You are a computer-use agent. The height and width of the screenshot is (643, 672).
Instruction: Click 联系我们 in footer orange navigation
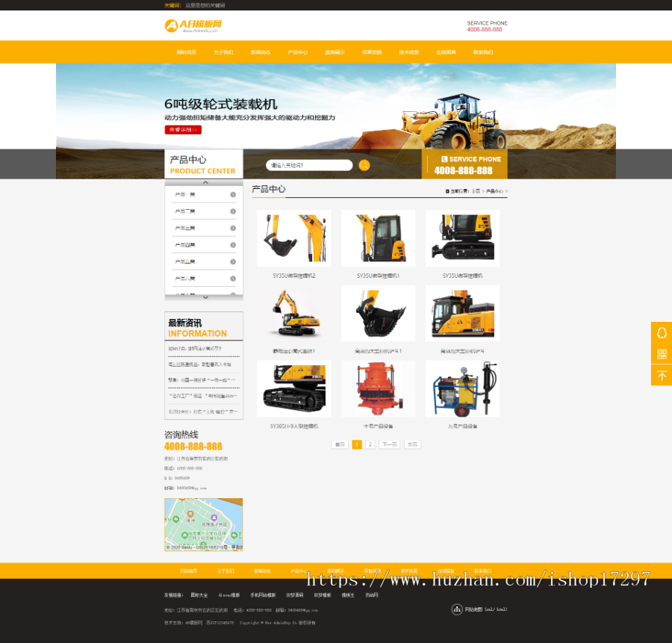[x=483, y=571]
